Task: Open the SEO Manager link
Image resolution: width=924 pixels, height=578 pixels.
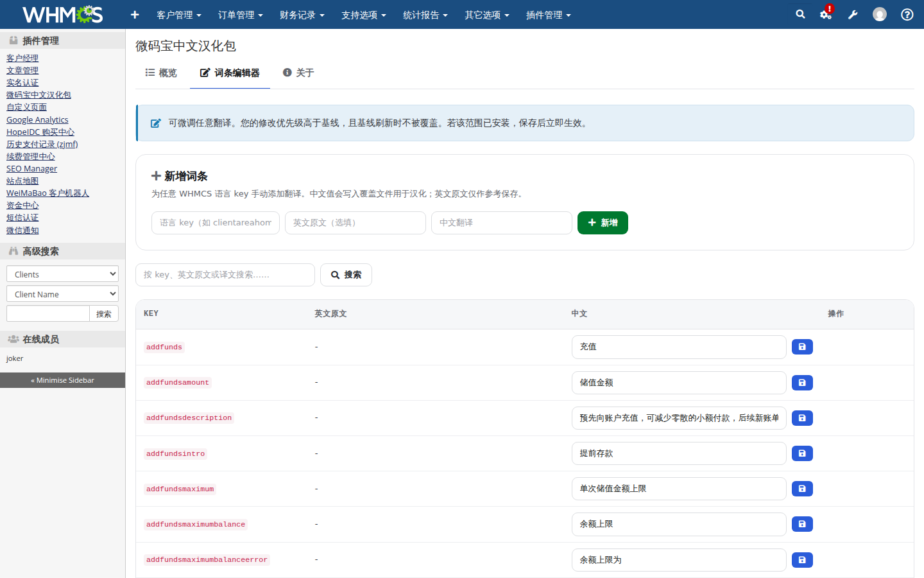Action: [x=31, y=168]
